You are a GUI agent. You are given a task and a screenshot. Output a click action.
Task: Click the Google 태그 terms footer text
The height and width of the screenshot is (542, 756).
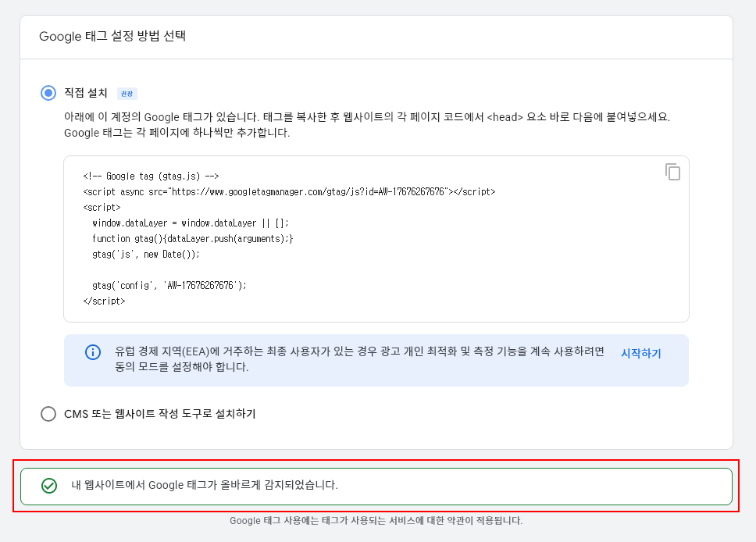[376, 520]
